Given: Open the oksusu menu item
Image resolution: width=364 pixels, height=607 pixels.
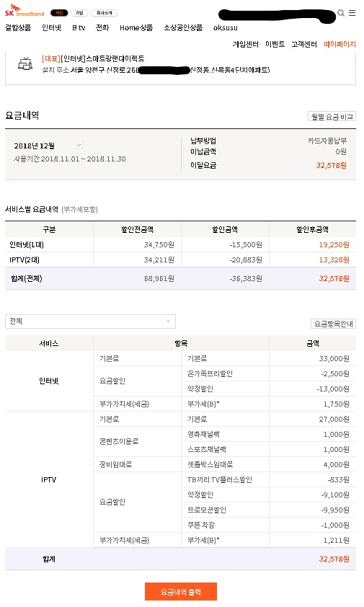Looking at the screenshot, I should coord(226,27).
